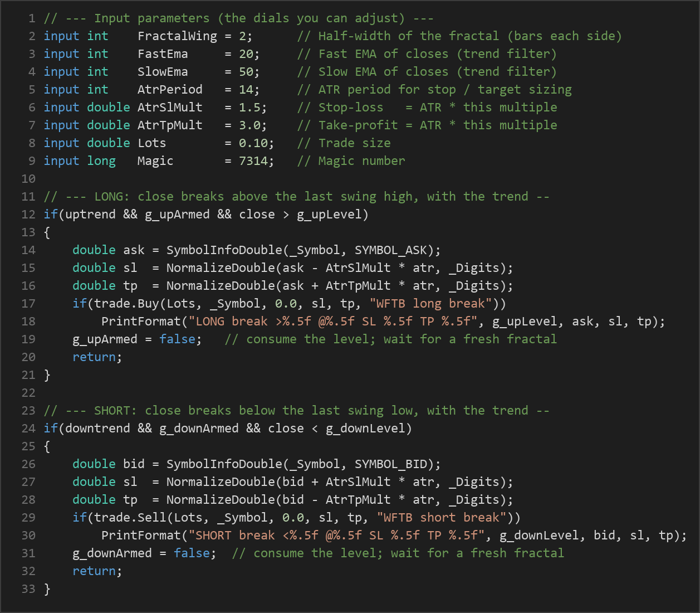Screen dimensions: 700x613
Task: Click g_upArmed in the long if-condition
Action: tap(177, 215)
